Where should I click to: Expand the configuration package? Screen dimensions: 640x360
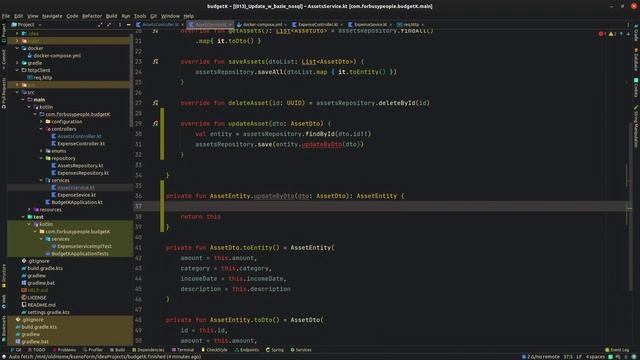41,122
